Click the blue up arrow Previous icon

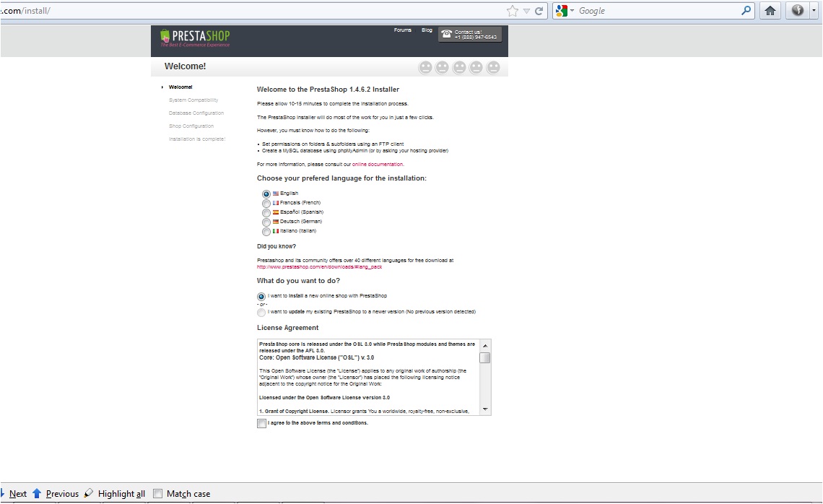pos(37,493)
